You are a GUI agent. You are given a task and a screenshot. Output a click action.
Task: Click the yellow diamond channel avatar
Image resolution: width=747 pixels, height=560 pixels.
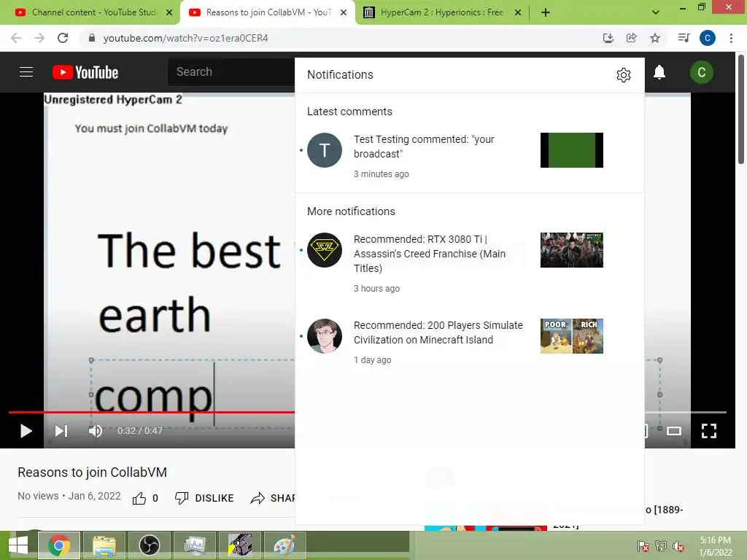(325, 250)
